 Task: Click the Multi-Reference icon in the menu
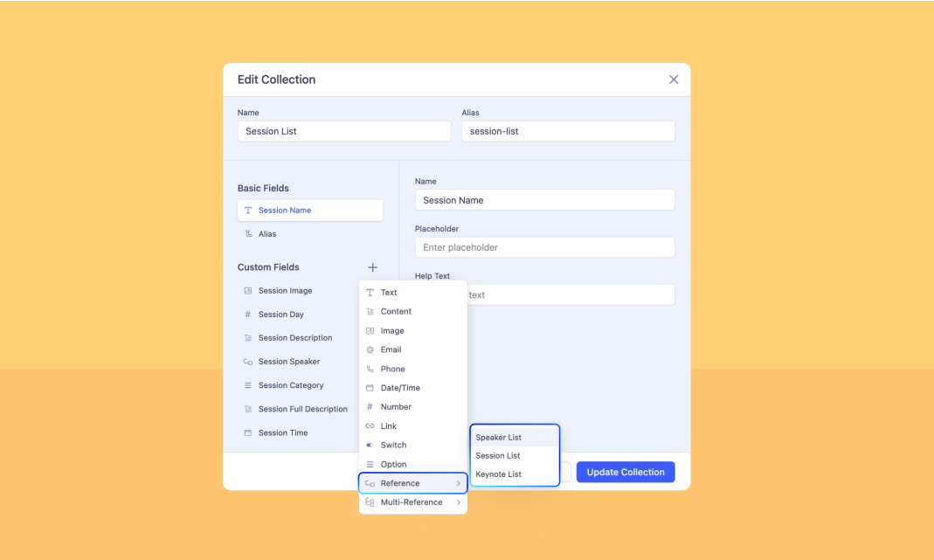tap(370, 502)
